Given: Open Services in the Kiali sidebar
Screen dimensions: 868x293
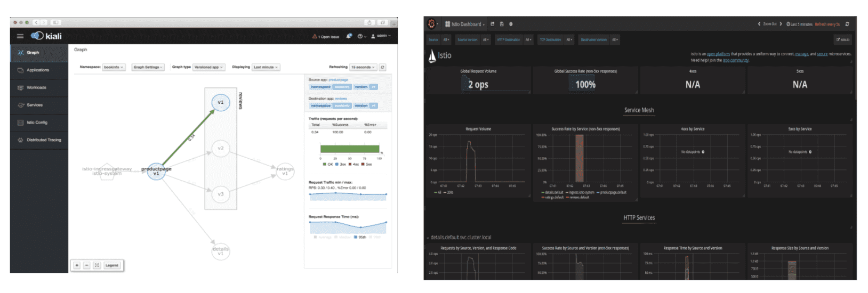Looking at the screenshot, I should (39, 105).
